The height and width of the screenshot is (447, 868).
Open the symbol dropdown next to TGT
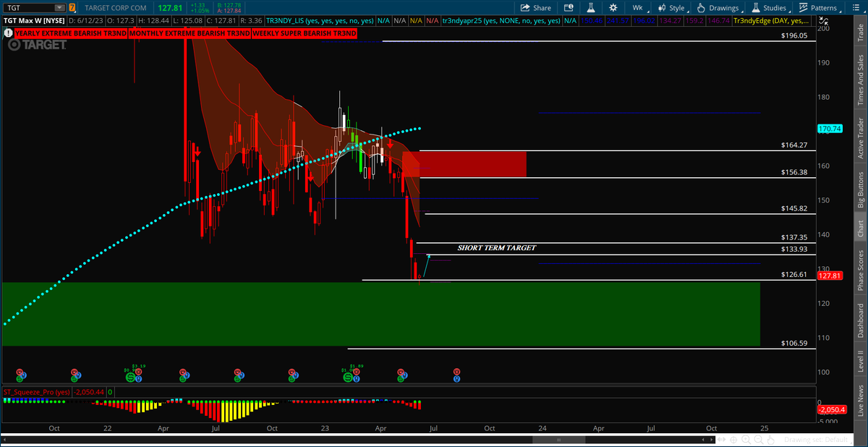pyautogui.click(x=59, y=7)
